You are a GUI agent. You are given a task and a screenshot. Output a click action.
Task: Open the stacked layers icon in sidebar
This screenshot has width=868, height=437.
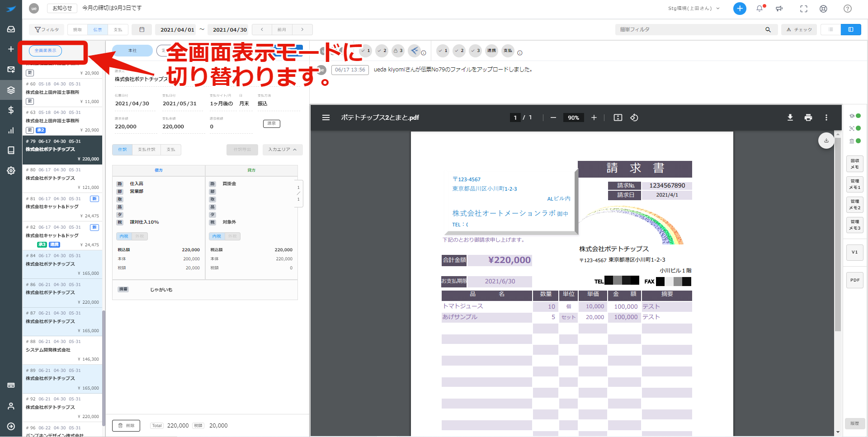(x=11, y=89)
